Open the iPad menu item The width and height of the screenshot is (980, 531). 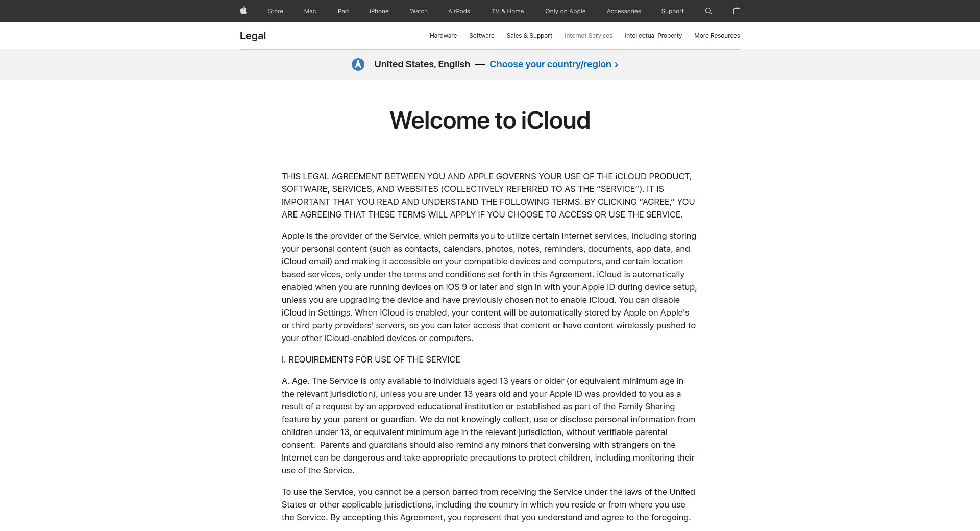(x=342, y=11)
